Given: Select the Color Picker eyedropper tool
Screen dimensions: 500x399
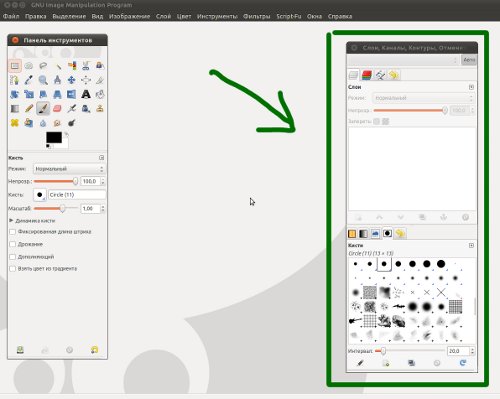Looking at the screenshot, I should pyautogui.click(x=29, y=80).
